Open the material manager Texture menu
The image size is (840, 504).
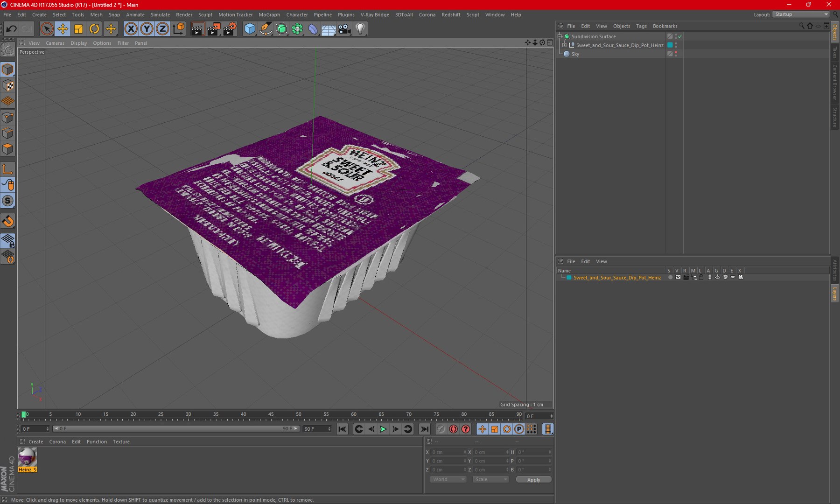121,441
